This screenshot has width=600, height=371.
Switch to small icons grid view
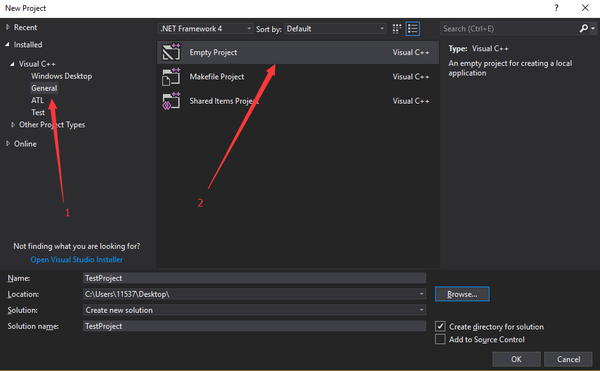397,29
